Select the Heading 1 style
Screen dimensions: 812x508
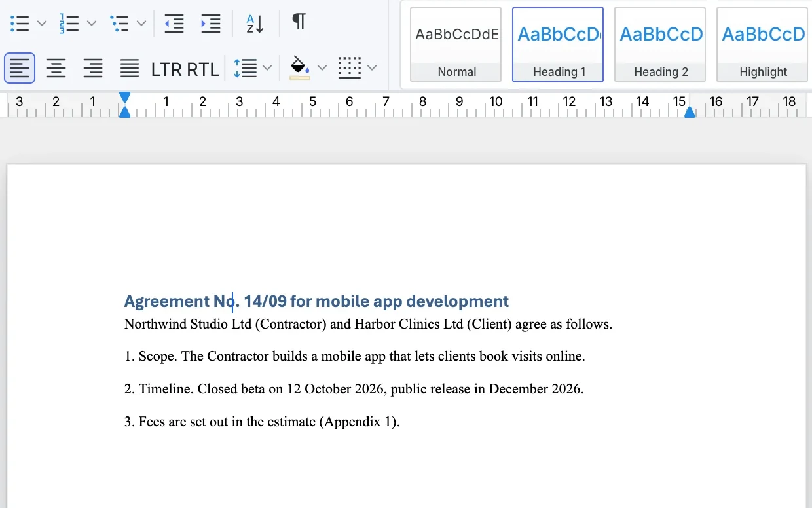558,45
